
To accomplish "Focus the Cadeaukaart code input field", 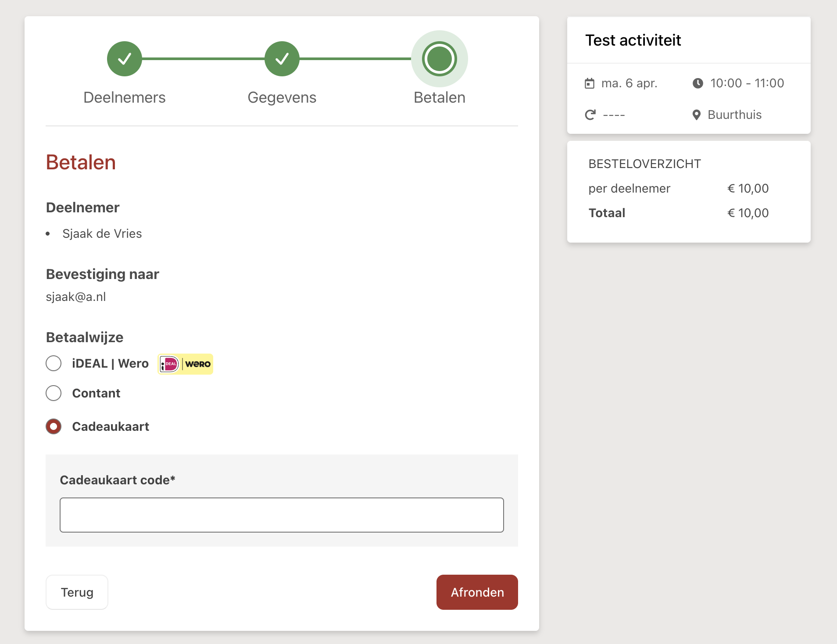I will pyautogui.click(x=282, y=515).
